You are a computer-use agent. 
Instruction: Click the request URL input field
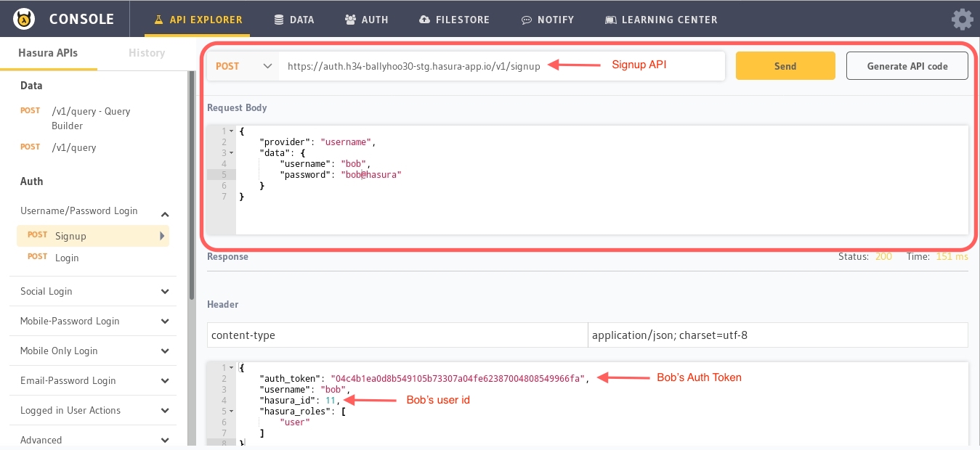pyautogui.click(x=502, y=66)
